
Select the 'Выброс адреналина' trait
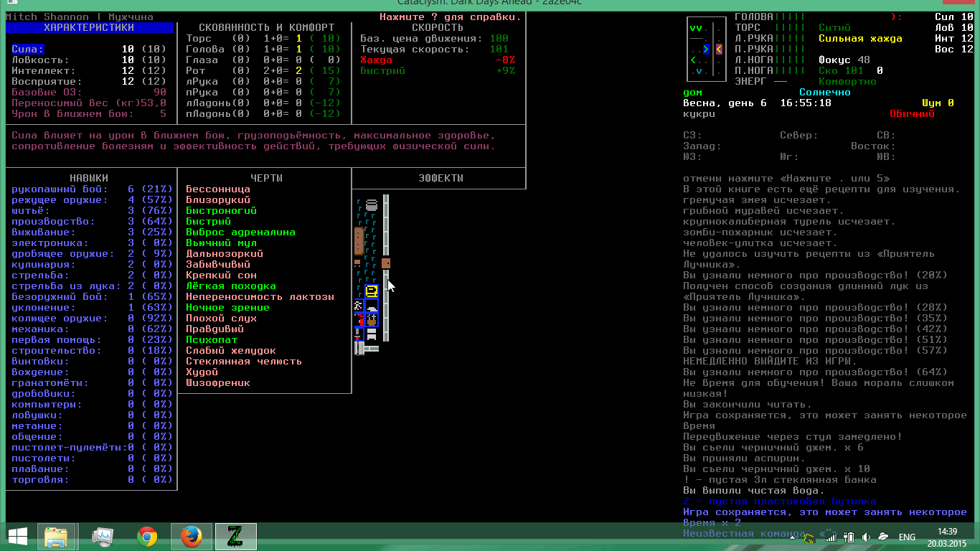(241, 232)
